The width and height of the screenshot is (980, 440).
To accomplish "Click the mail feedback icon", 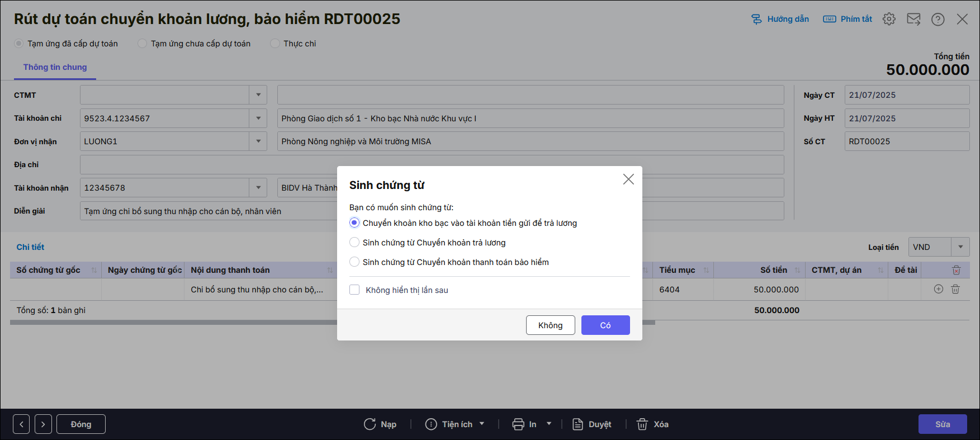I will click(x=913, y=19).
